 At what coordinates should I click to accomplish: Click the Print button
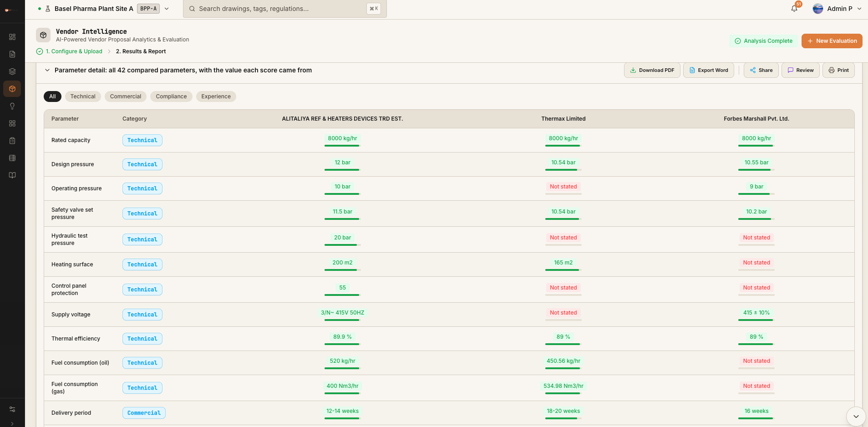838,70
